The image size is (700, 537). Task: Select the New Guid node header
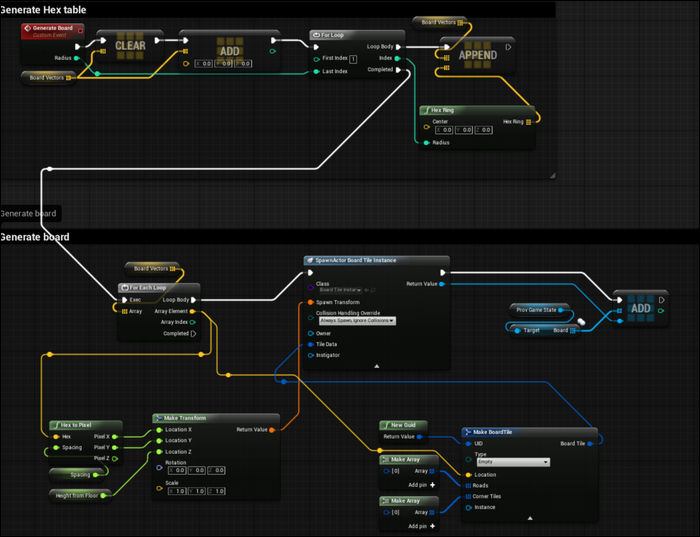[x=404, y=425]
